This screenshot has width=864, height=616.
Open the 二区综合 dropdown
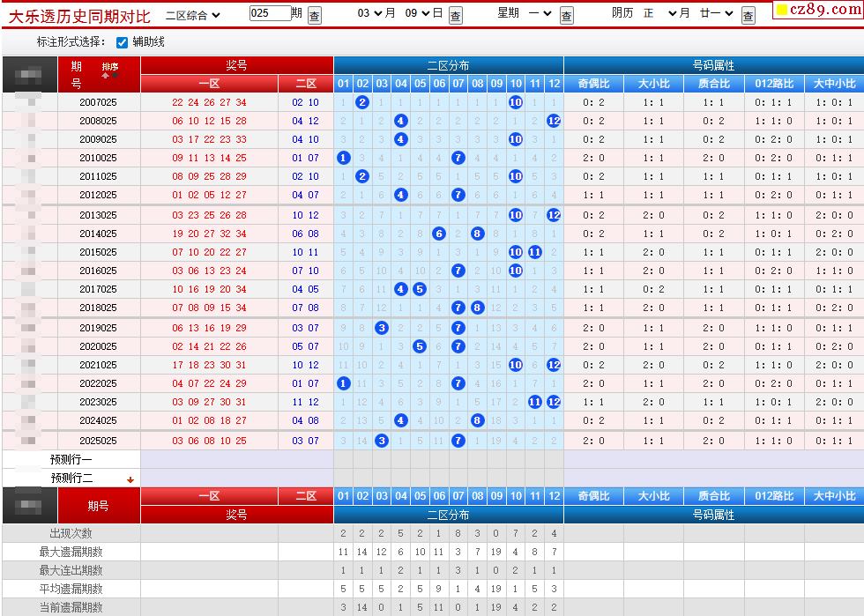click(193, 14)
